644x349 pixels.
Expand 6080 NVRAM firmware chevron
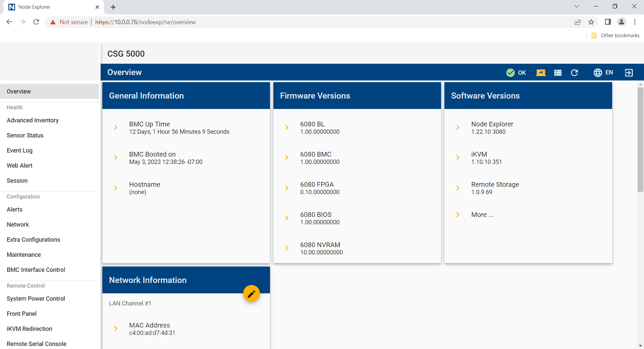[x=287, y=248]
